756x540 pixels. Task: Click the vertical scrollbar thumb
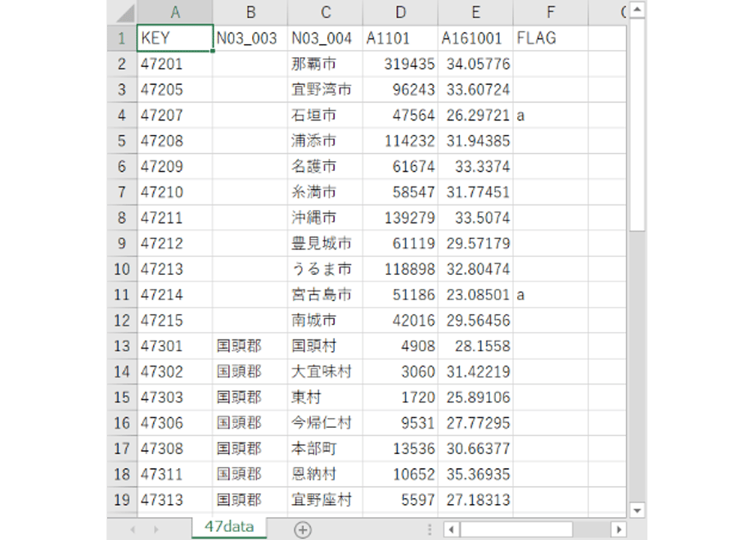(637, 126)
